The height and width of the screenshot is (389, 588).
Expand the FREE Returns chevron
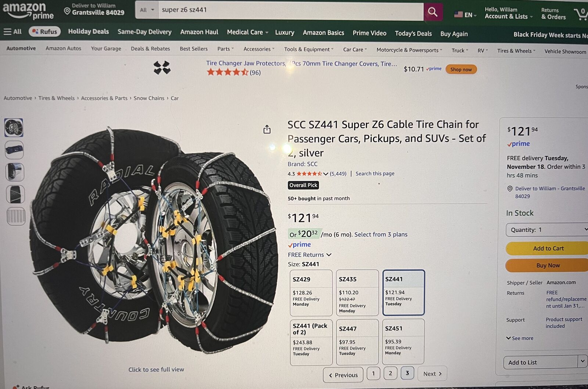click(x=329, y=255)
